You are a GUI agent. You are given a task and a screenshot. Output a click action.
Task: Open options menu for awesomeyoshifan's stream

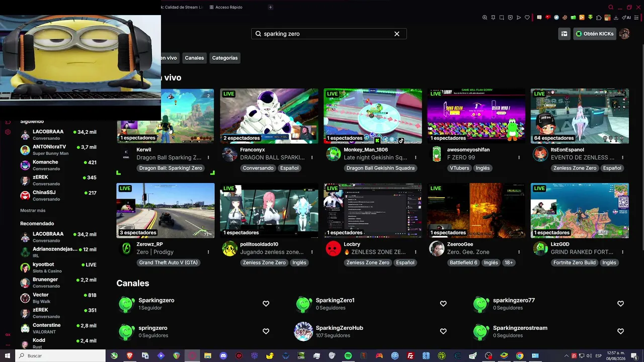pyautogui.click(x=519, y=158)
